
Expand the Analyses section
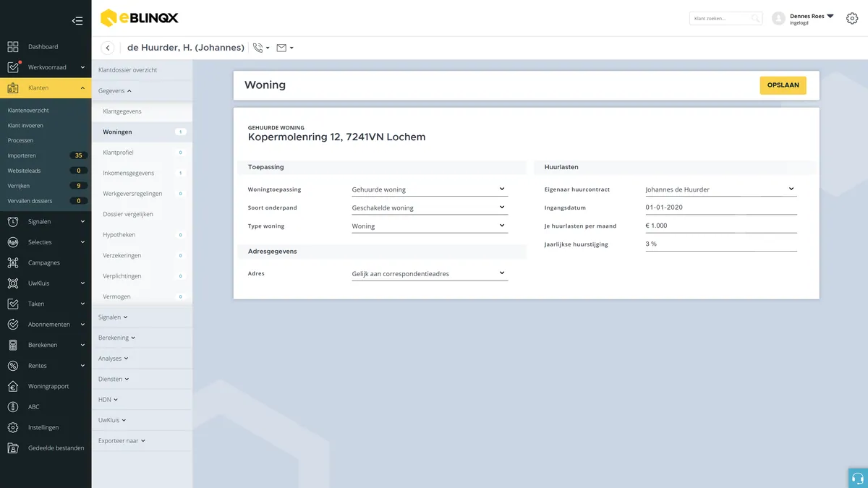(x=114, y=359)
